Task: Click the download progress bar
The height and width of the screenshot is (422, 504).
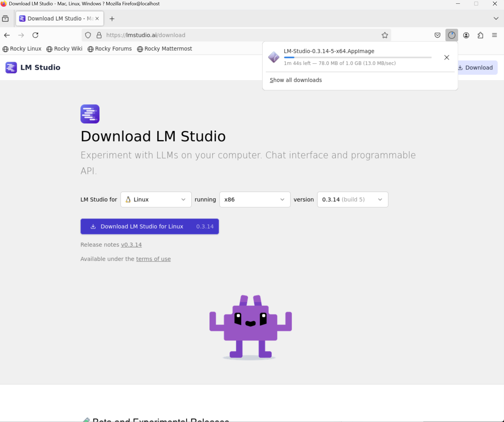Action: point(358,57)
